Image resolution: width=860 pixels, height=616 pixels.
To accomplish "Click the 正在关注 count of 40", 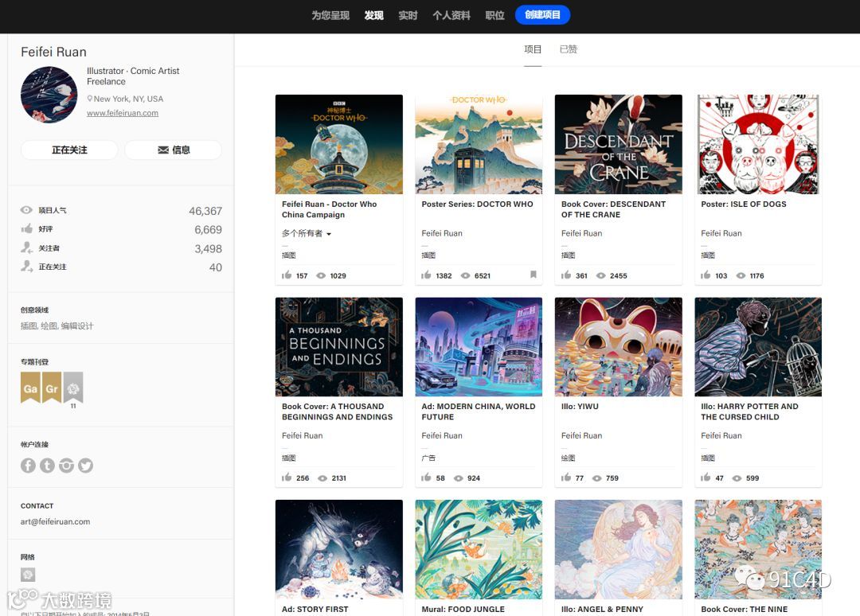I will pyautogui.click(x=216, y=267).
